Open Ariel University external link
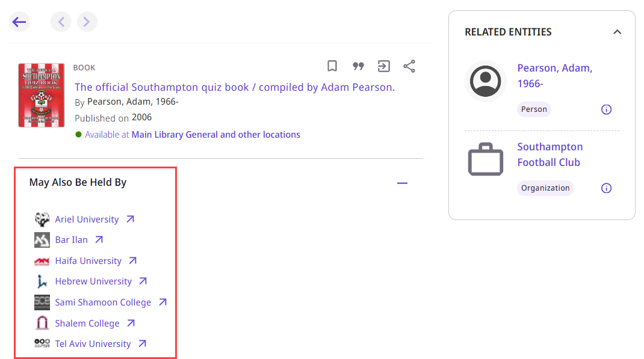This screenshot has width=644, height=359. (87, 219)
